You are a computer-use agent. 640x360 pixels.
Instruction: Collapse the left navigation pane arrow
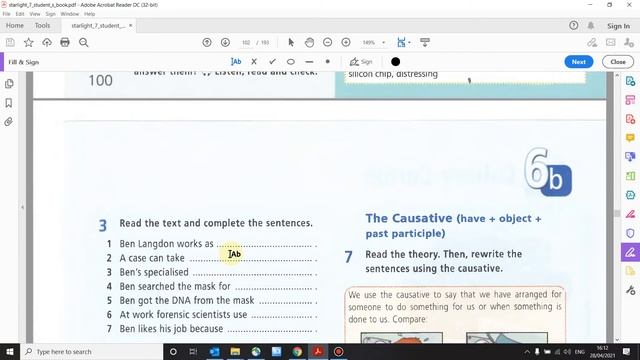[22, 207]
